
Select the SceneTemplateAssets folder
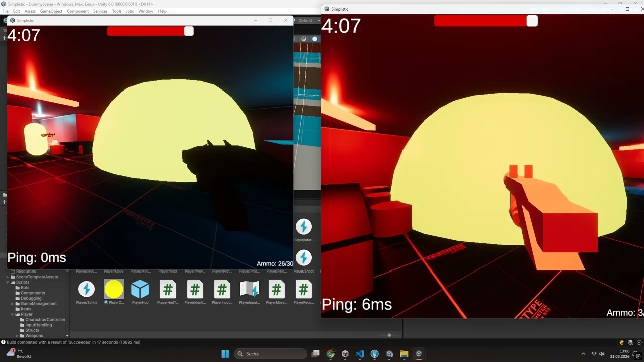click(36, 277)
